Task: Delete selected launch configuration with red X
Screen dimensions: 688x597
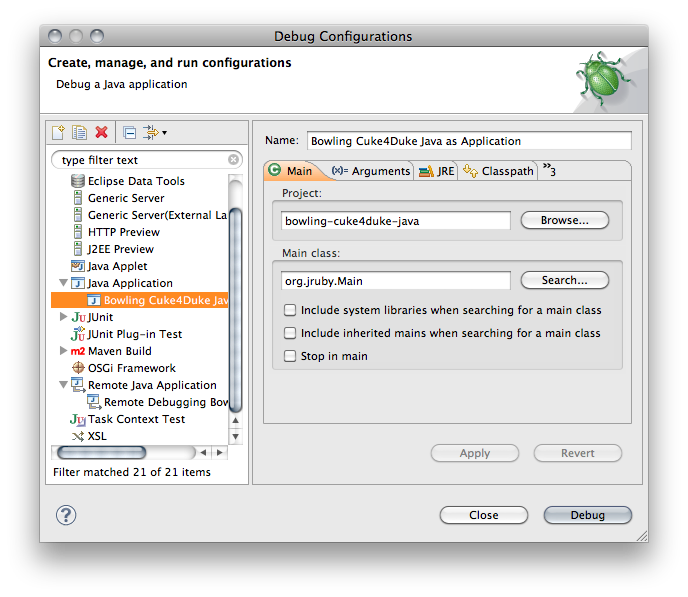Action: [x=101, y=132]
